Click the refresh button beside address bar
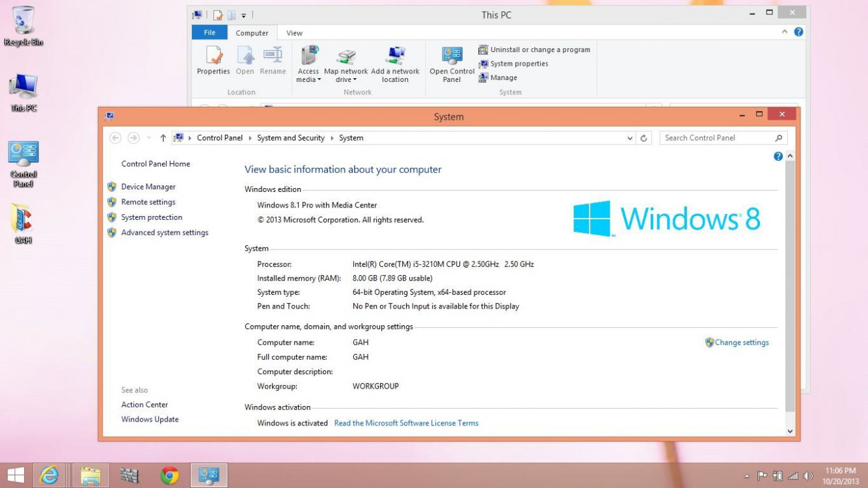 (644, 138)
